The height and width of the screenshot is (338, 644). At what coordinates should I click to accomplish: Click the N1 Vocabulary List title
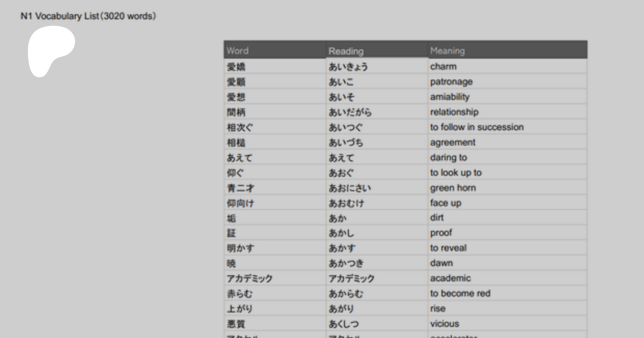pos(88,16)
